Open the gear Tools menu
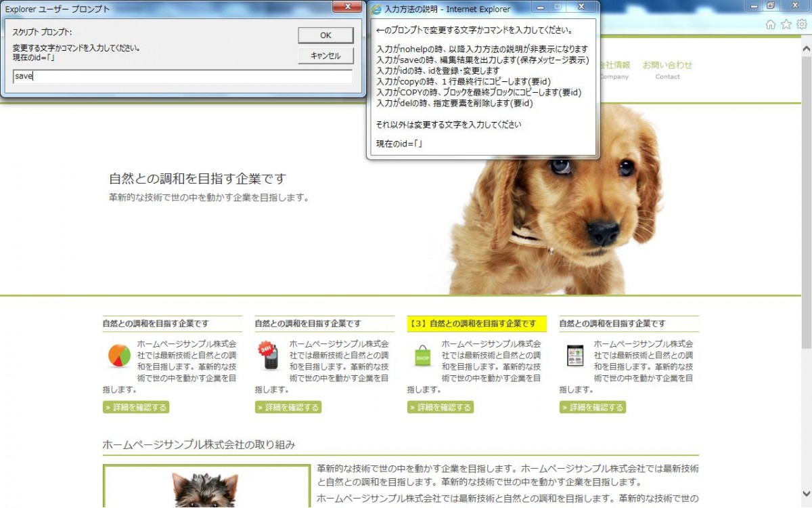812x508 pixels. click(801, 24)
